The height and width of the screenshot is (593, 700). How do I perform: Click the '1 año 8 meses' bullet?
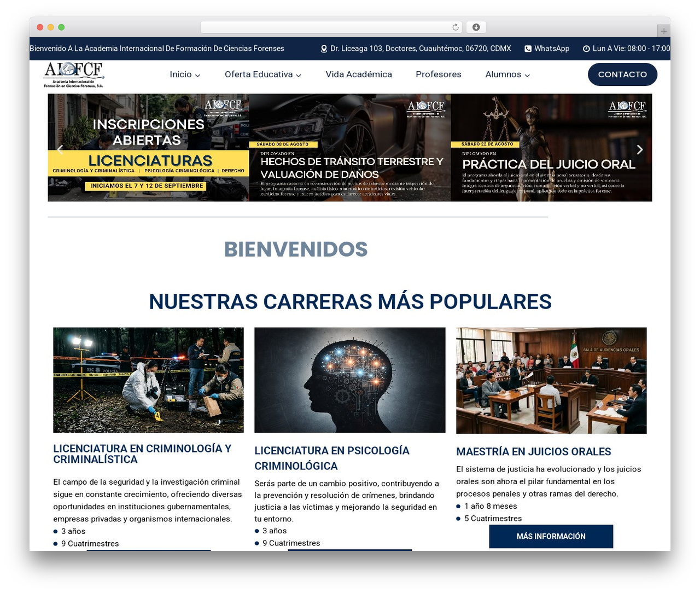[491, 506]
